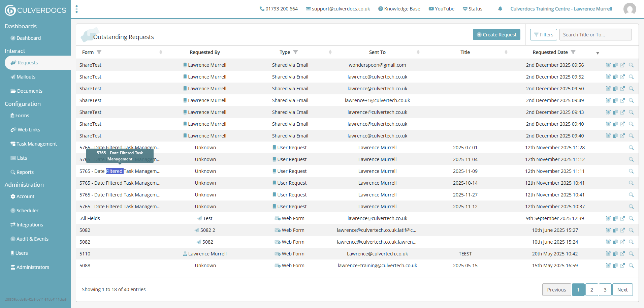The width and height of the screenshot is (644, 308).
Task: Go to page 2 of results
Action: coord(591,290)
